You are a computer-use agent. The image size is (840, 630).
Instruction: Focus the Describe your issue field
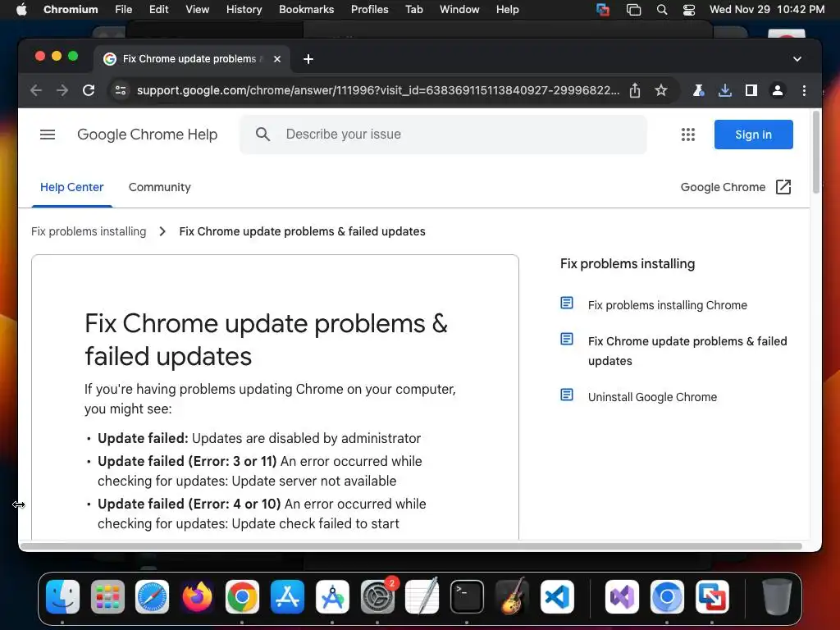point(443,135)
